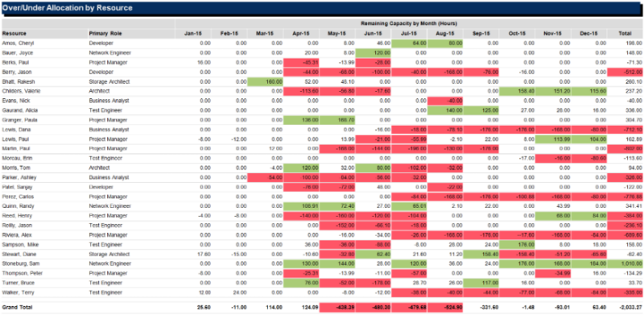Click resource name 'Reed, Henry'

[16, 216]
